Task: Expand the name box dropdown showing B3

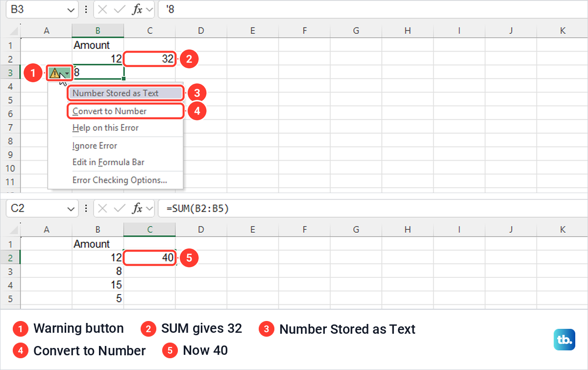Action: [x=70, y=10]
